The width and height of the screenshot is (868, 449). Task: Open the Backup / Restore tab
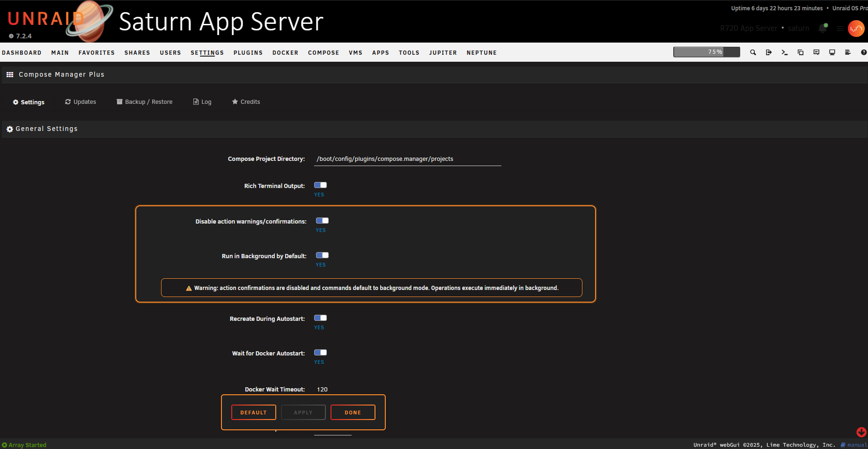click(145, 102)
